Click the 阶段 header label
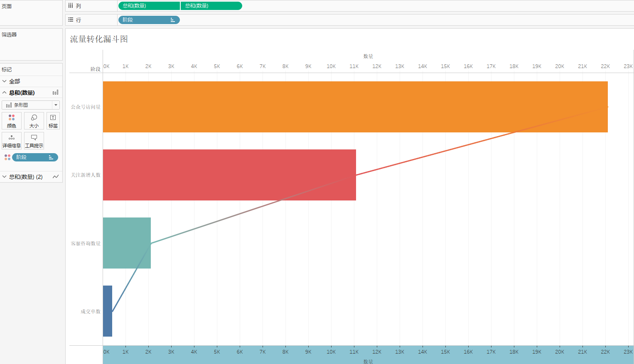 click(96, 69)
